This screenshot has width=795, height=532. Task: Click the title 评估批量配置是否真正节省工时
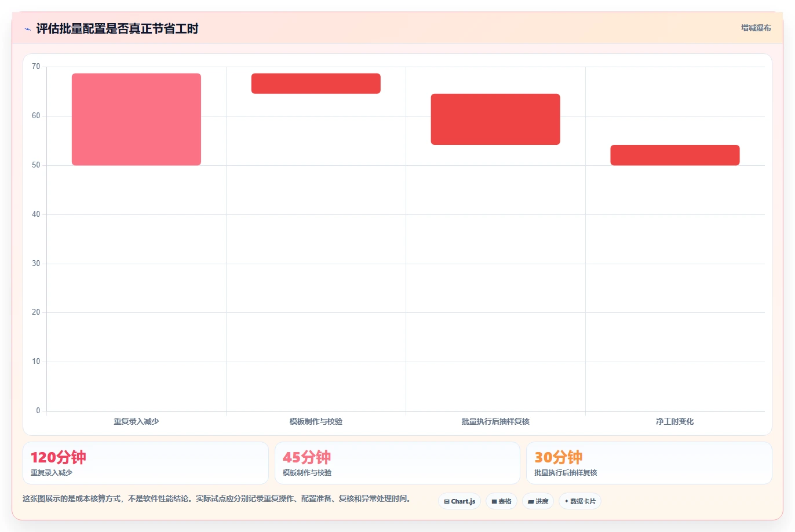tap(117, 29)
